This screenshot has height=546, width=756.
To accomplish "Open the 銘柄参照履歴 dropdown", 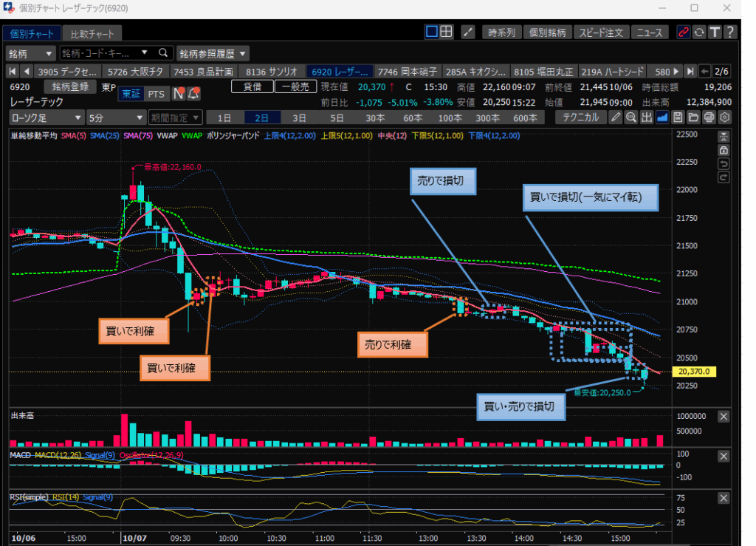I will [213, 53].
